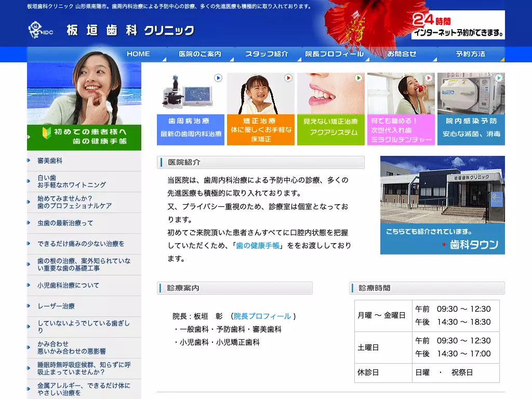Image resolution: width=532 pixels, height=399 pixels.
Task: Click the green play icon on アクアシステム card
Action: (x=358, y=78)
